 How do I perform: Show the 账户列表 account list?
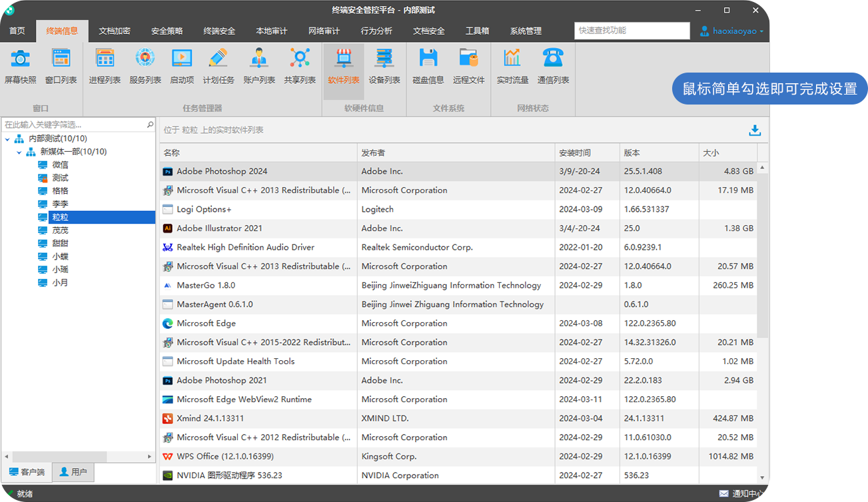coord(259,67)
